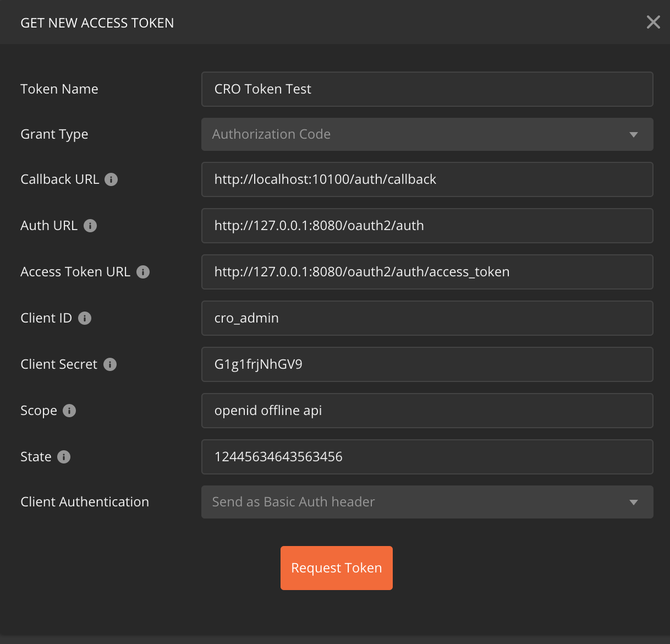Viewport: 670px width, 644px height.
Task: Focus the Token Name input field
Action: point(427,89)
